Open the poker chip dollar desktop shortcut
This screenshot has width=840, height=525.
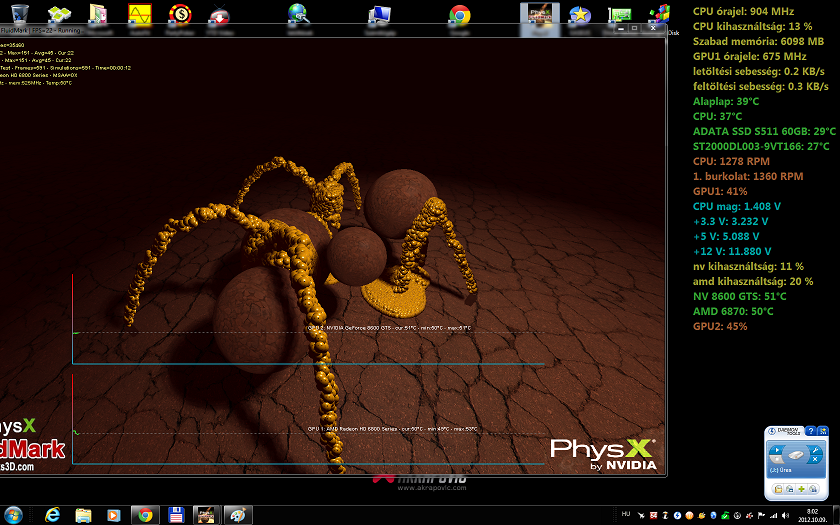pyautogui.click(x=180, y=14)
